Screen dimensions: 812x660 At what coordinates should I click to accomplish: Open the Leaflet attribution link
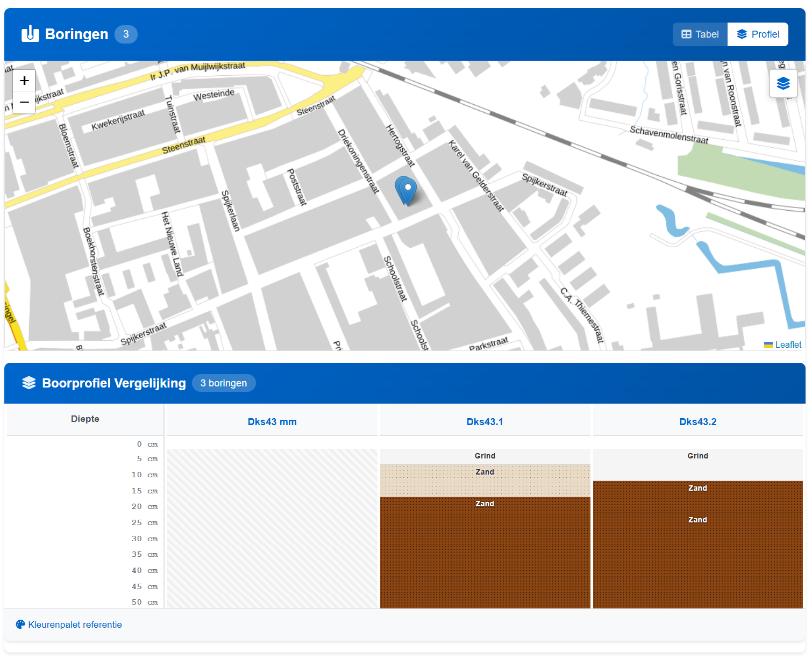click(x=788, y=345)
